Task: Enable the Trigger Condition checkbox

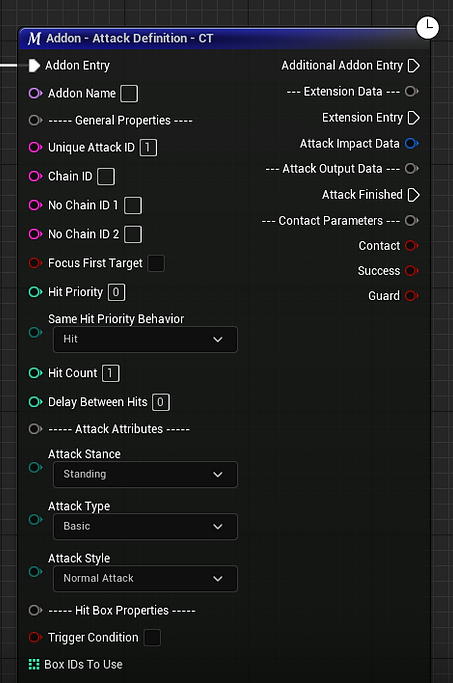Action: pyautogui.click(x=152, y=637)
